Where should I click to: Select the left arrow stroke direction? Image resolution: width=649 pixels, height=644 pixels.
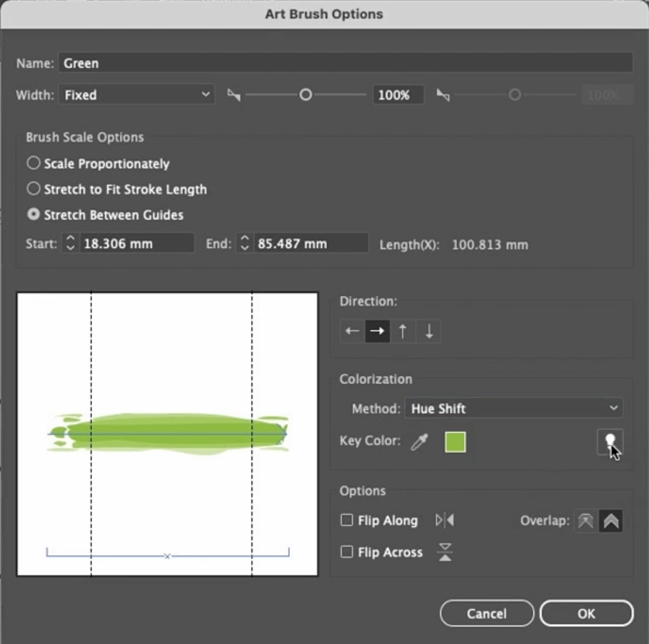352,331
